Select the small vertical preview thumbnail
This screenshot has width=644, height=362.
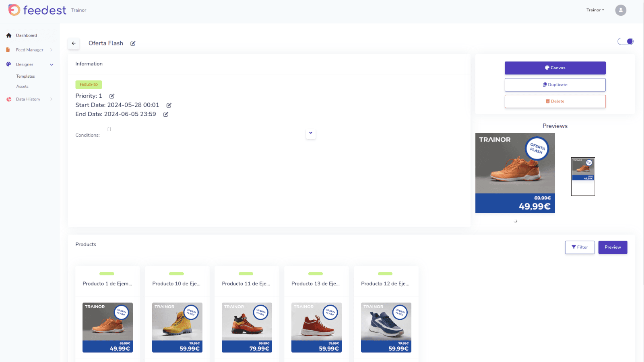point(583,177)
